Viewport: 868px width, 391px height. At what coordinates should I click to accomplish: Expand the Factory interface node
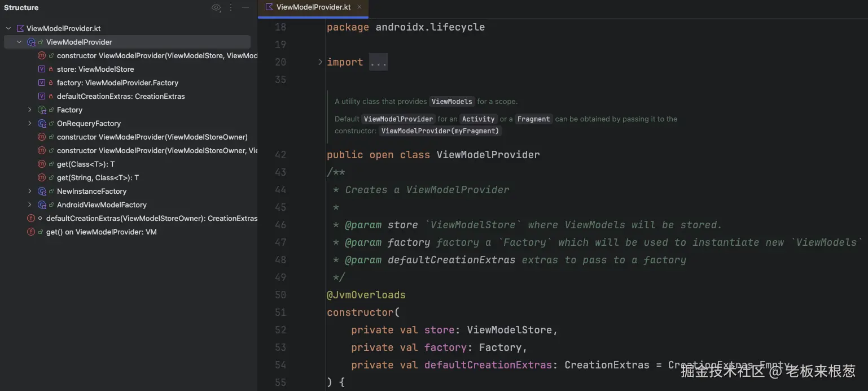30,110
